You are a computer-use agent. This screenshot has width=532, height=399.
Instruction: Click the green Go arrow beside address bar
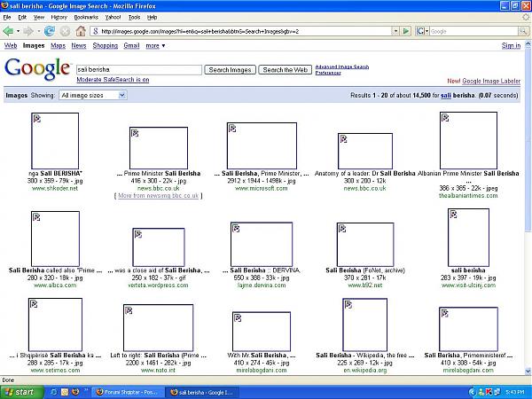tap(406, 31)
